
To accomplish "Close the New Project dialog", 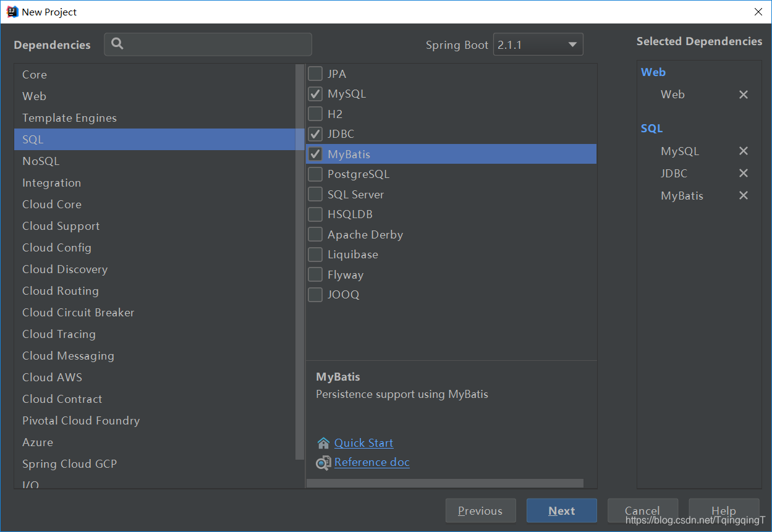I will [x=758, y=12].
